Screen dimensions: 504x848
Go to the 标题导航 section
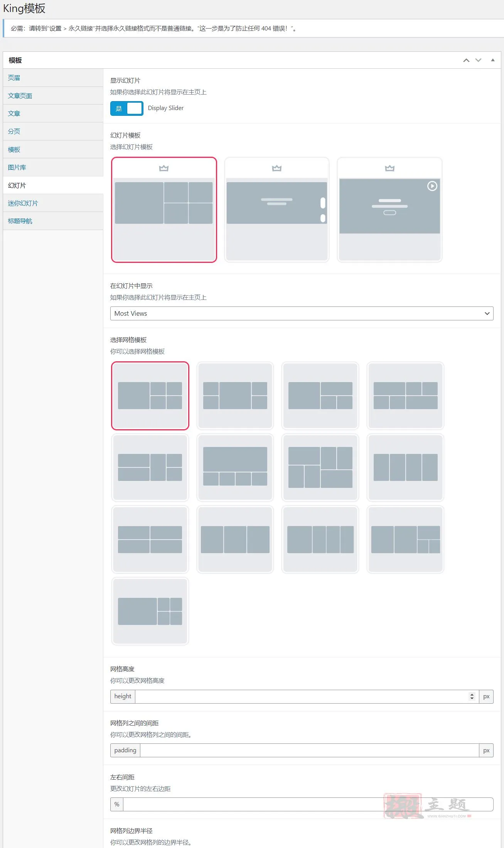tap(20, 221)
